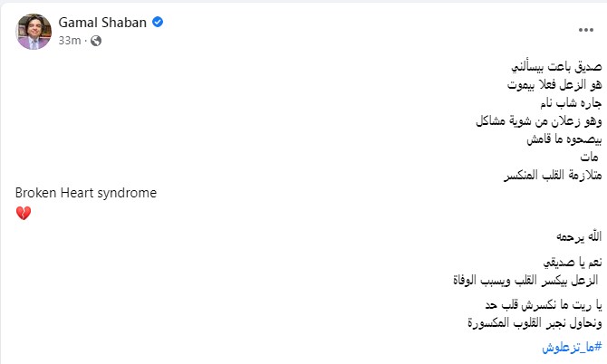This screenshot has width=607, height=364.
Task: Click the line 'صديق باعت بيسألني'
Action: point(553,68)
